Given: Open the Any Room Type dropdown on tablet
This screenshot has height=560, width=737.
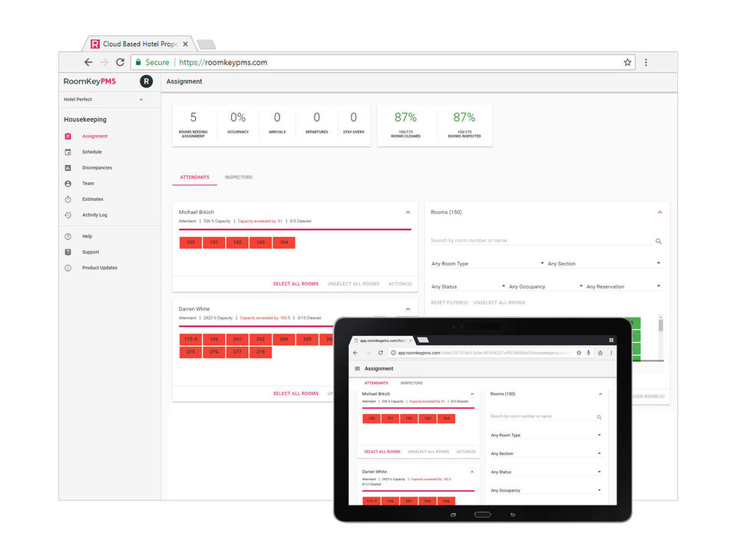Looking at the screenshot, I should point(546,435).
